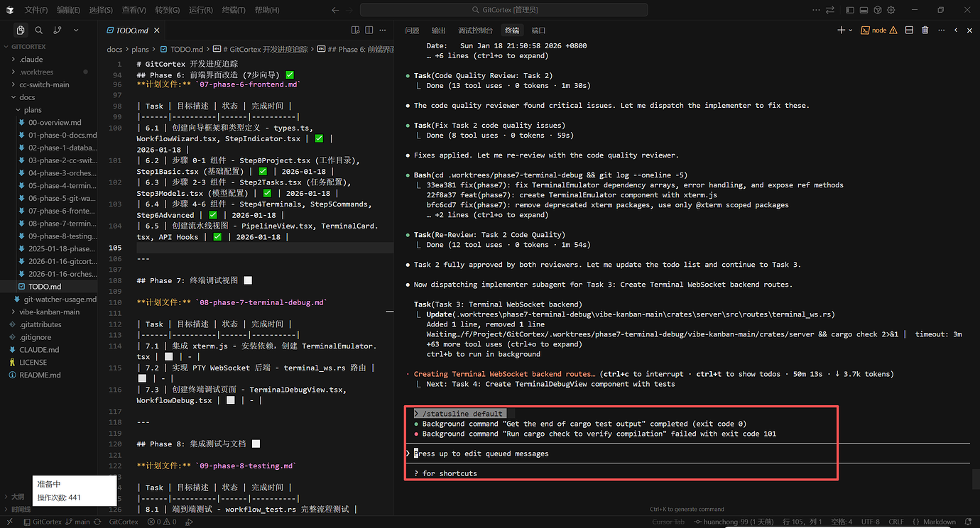Switch to the 端口 panel tab
The height and width of the screenshot is (528, 980).
tap(538, 31)
